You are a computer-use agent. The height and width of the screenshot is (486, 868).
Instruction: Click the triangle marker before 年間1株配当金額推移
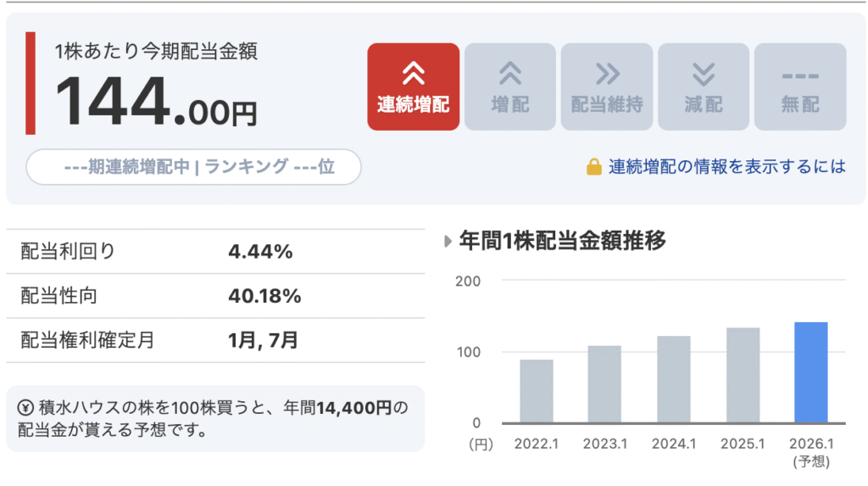coord(448,242)
